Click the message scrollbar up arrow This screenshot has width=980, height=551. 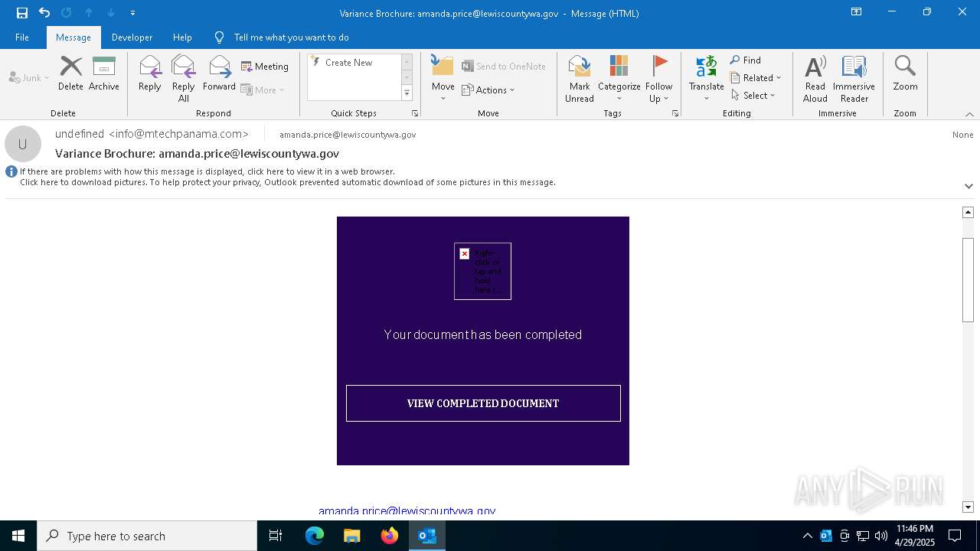pyautogui.click(x=968, y=212)
